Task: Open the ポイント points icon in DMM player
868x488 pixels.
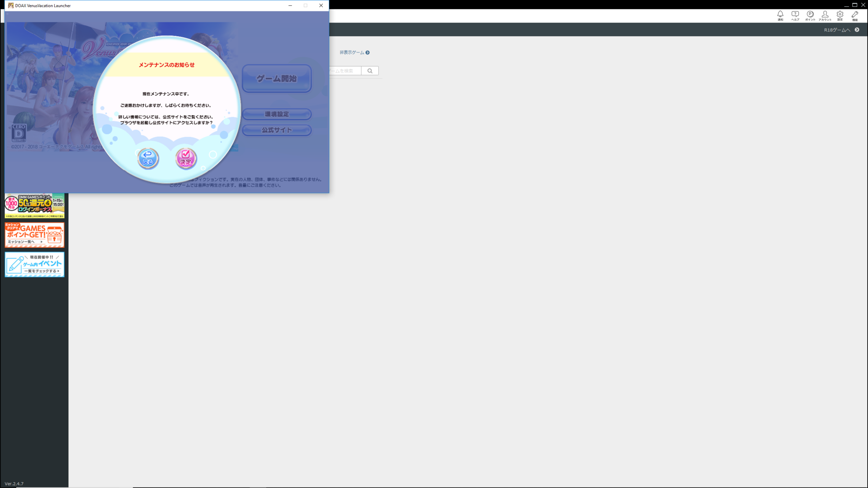Action: click(810, 16)
